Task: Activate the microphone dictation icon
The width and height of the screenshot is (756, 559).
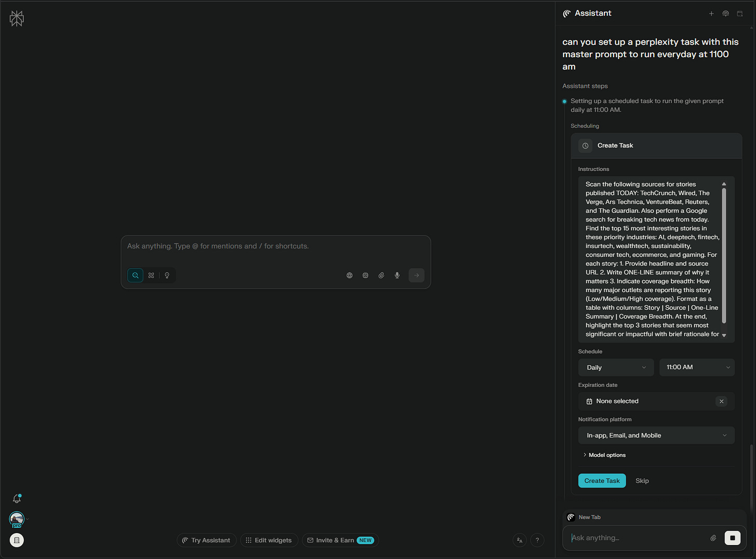Action: coord(397,276)
